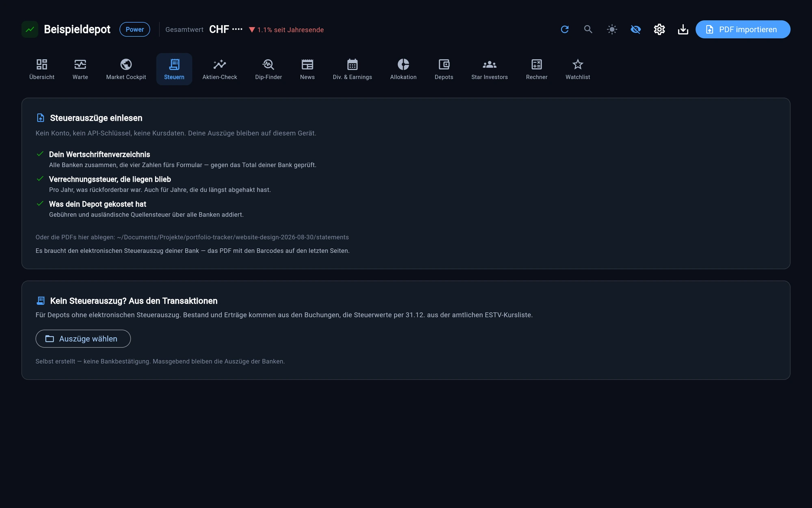Open the Dip-Finder tab

(268, 69)
